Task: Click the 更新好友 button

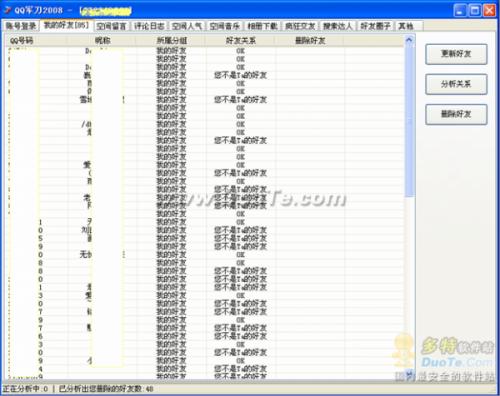Action: point(456,54)
